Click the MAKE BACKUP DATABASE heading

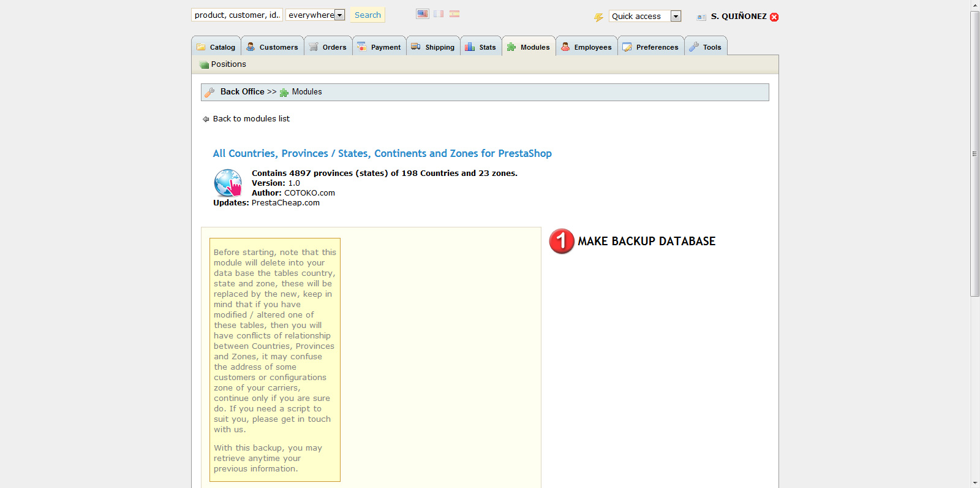[x=647, y=242]
